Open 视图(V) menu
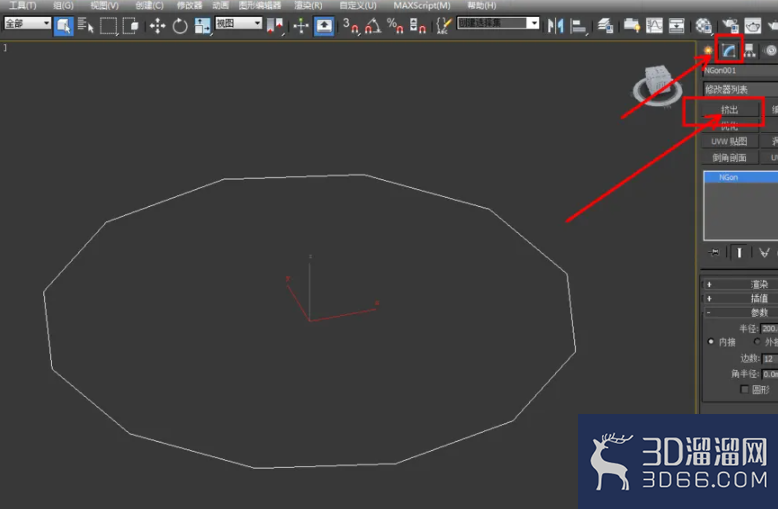 pyautogui.click(x=105, y=5)
